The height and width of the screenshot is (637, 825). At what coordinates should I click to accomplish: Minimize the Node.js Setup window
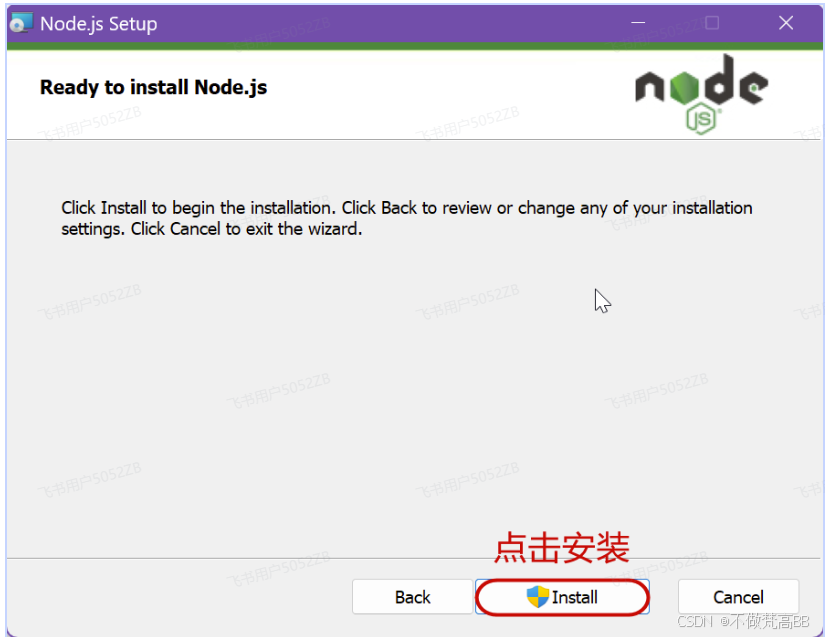(638, 23)
